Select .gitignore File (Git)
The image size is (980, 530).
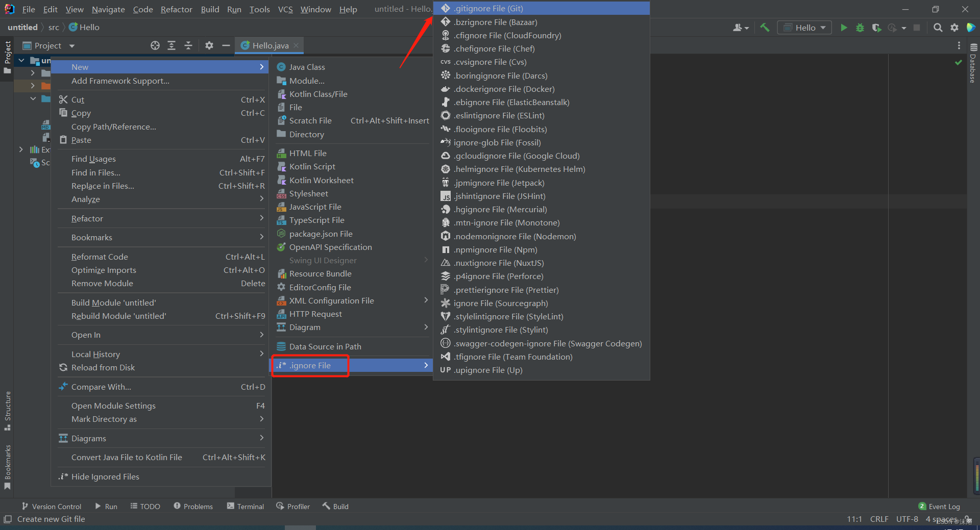[542, 8]
